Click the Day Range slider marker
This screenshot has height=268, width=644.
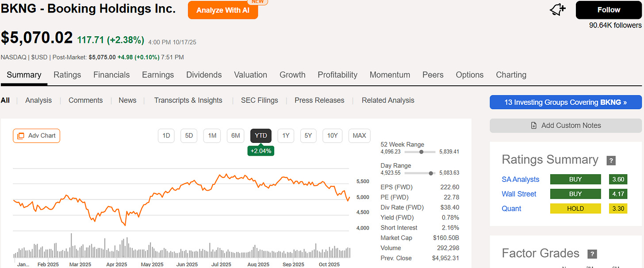pos(431,173)
